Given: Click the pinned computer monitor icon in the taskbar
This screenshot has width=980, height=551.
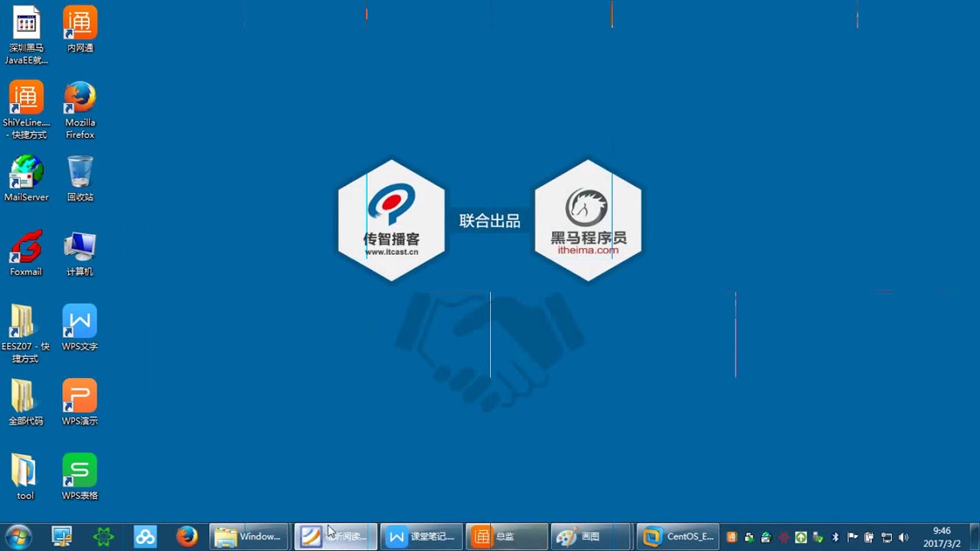Looking at the screenshot, I should coord(61,536).
